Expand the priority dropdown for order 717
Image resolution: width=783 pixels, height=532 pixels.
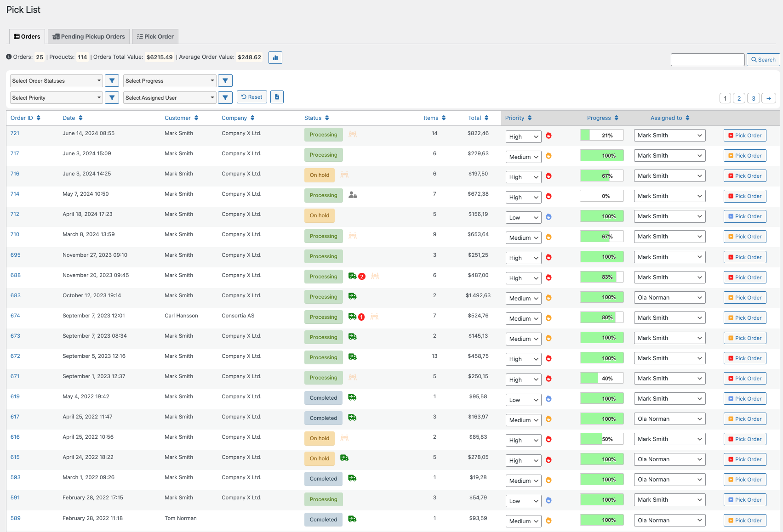click(523, 157)
